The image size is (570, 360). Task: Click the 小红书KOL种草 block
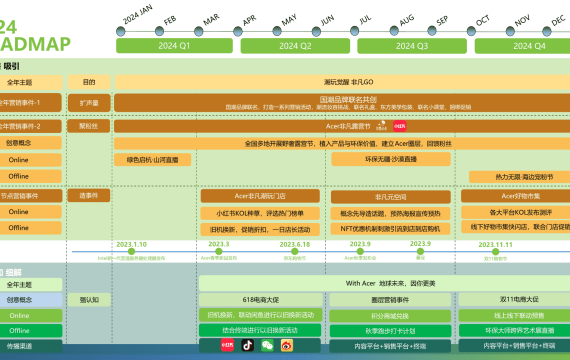tap(260, 213)
